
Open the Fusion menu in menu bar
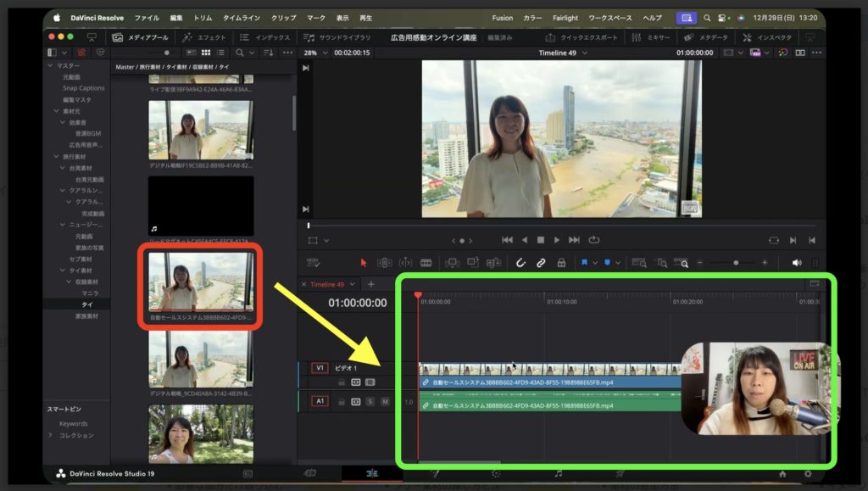502,18
